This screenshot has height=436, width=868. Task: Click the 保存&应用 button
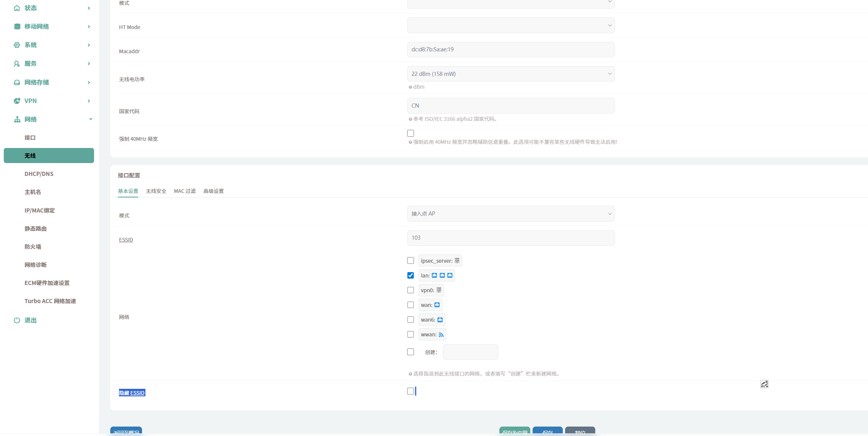tap(514, 431)
